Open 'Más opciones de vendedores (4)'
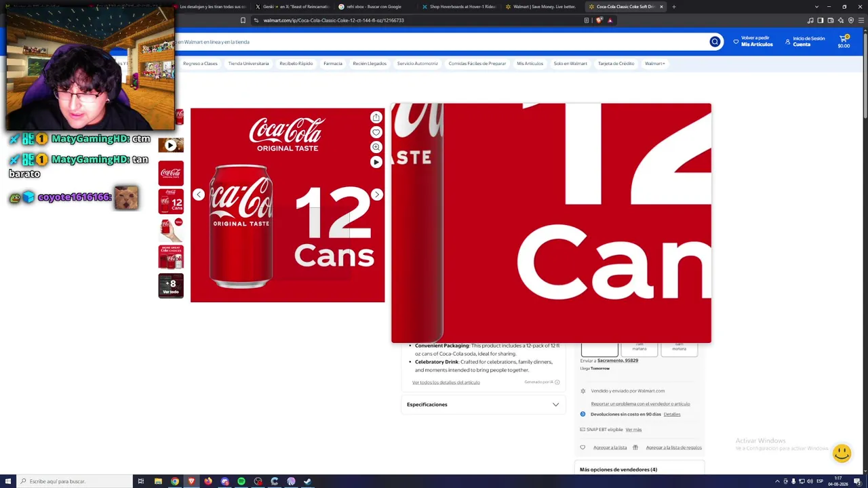 coord(618,470)
